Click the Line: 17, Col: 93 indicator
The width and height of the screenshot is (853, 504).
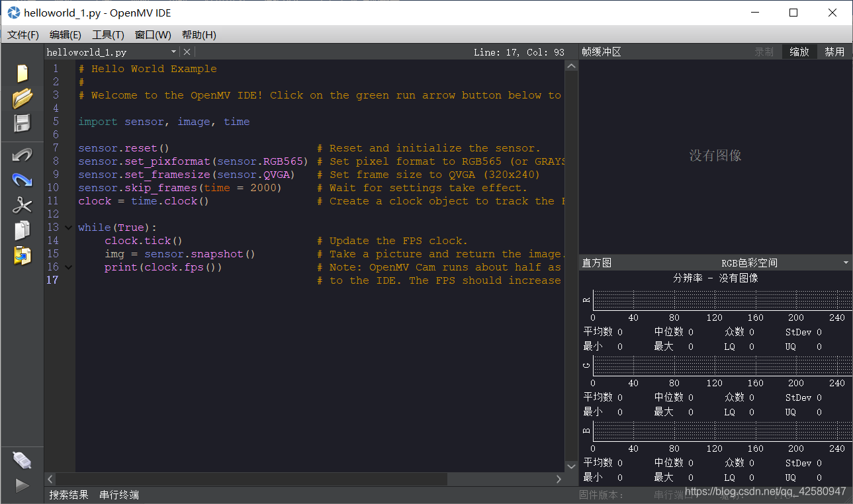pos(519,52)
